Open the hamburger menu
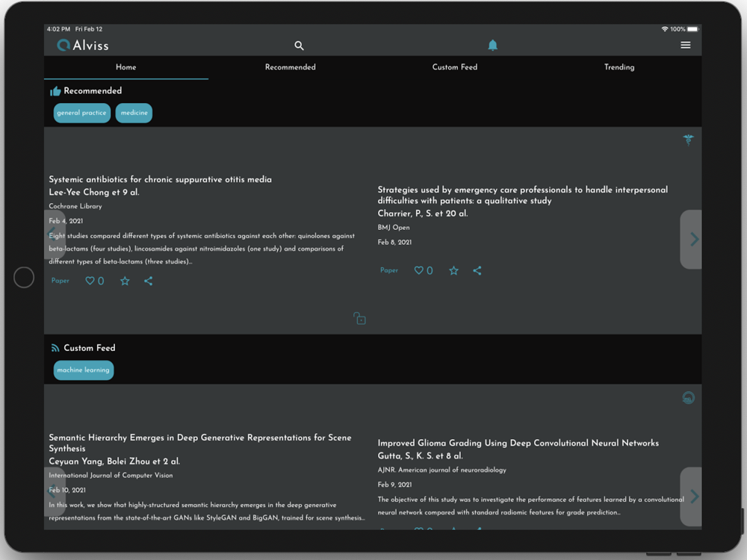Viewport: 747px width, 560px height. pyautogui.click(x=685, y=45)
